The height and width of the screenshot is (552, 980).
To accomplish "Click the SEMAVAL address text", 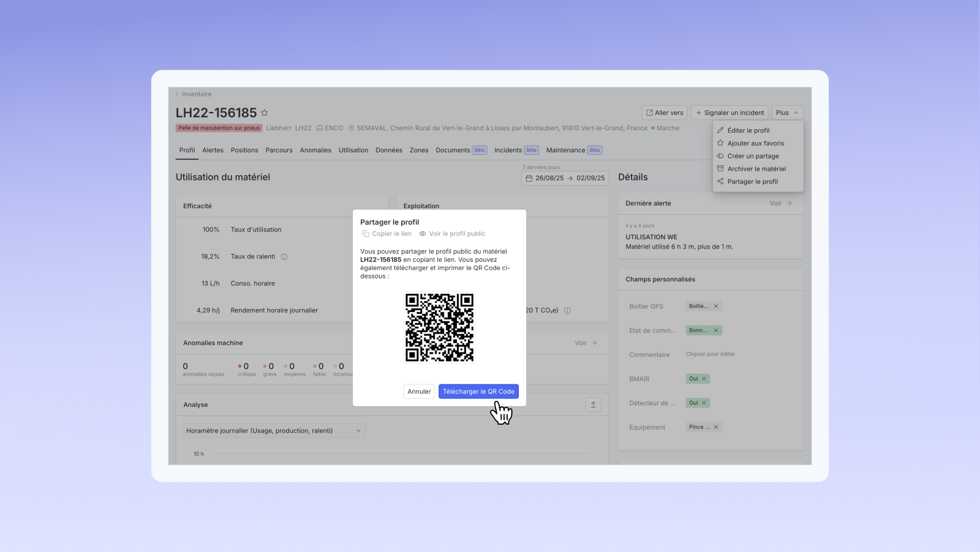I will (x=502, y=129).
